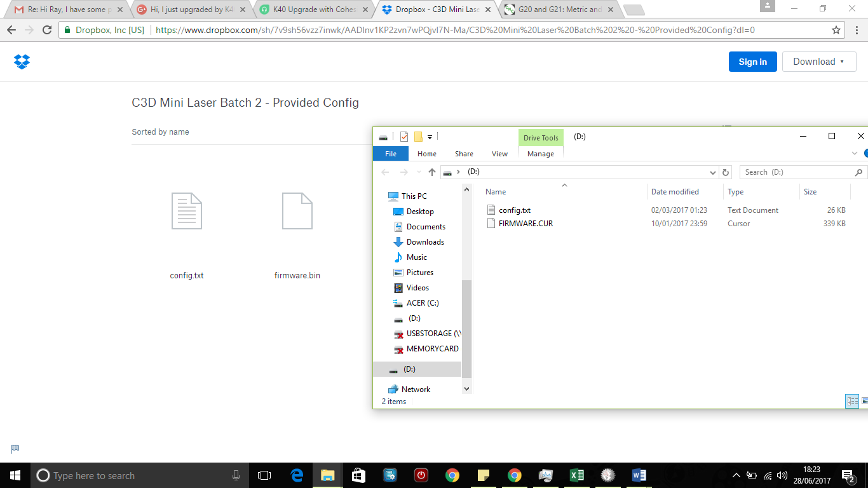Viewport: 868px width, 488px height.
Task: Open Excel from the taskbar
Action: 577,475
